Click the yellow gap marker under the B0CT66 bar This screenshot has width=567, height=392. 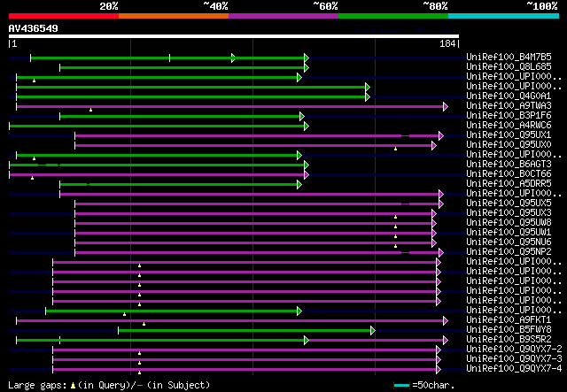[32, 178]
